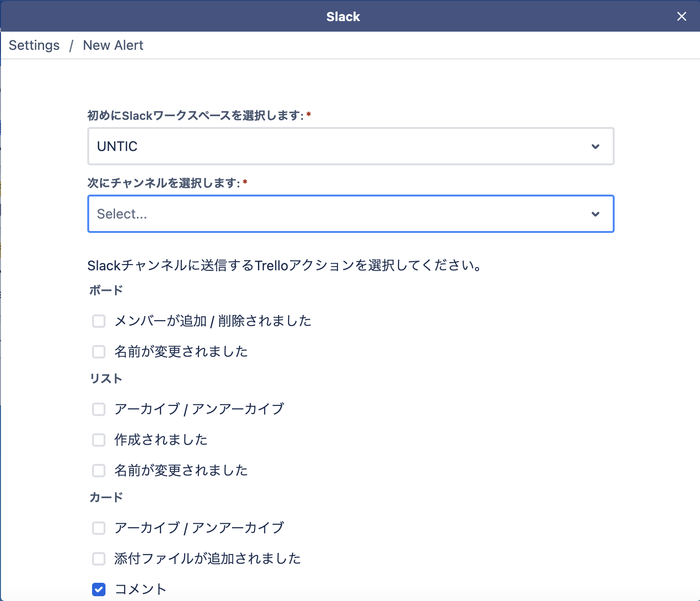This screenshot has width=700, height=601.
Task: Enable 添付ファイルが追加されました checkbox
Action: pyautogui.click(x=99, y=559)
